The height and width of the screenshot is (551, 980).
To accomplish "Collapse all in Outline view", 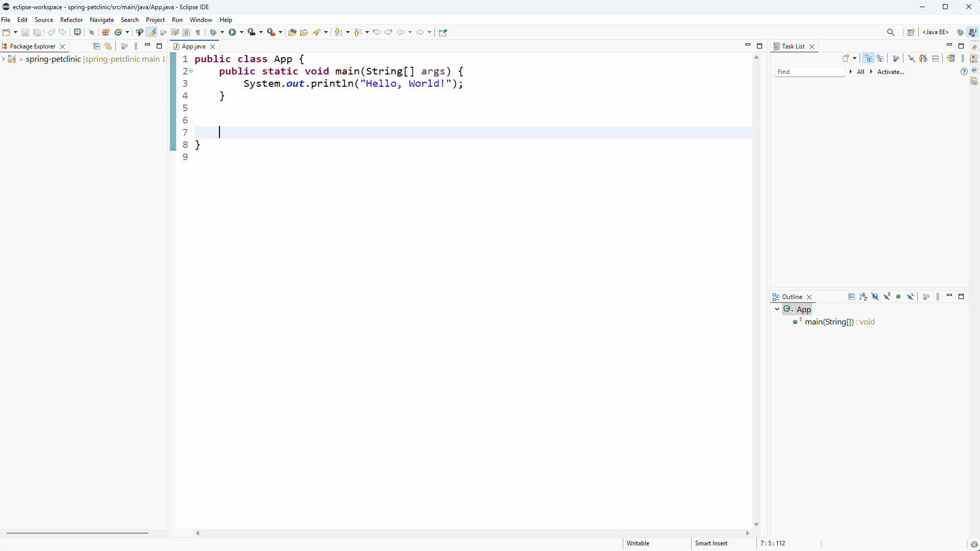I will 851,296.
